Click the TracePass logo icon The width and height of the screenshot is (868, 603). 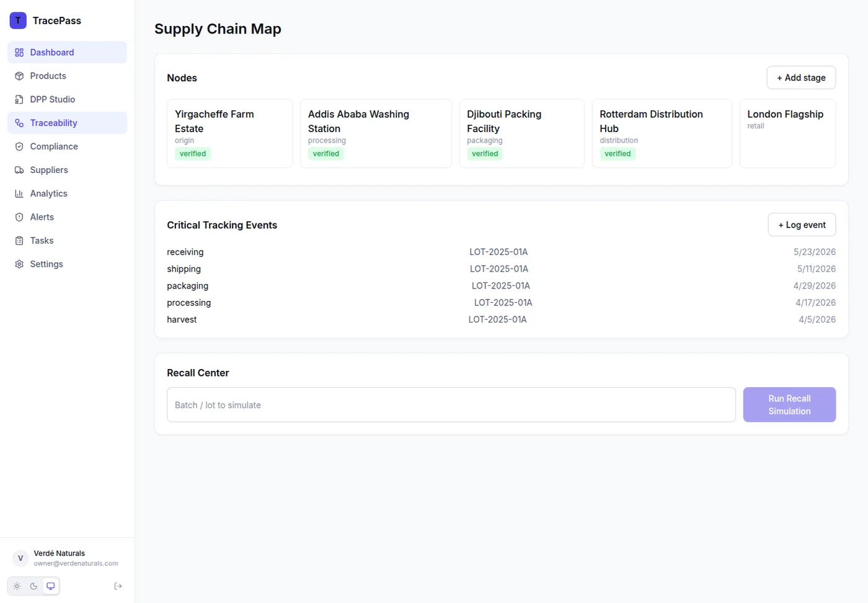point(18,20)
